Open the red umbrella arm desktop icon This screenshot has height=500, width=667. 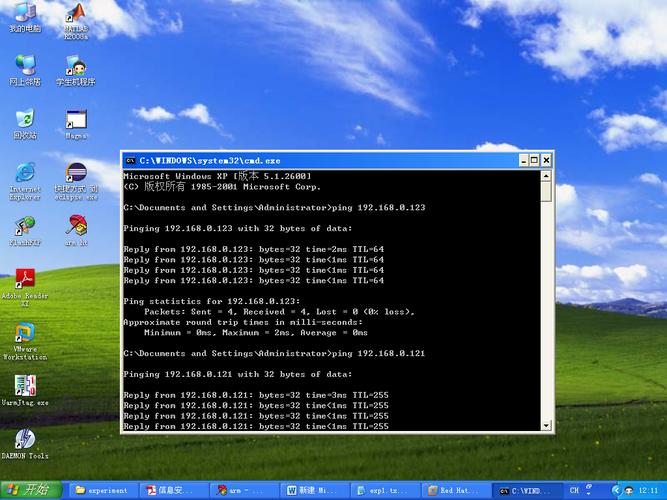(x=76, y=231)
